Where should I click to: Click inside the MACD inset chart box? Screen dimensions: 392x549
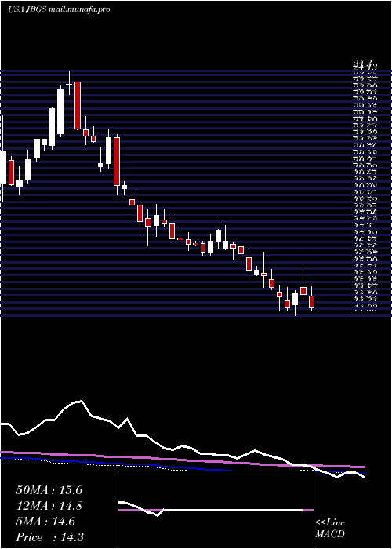(x=216, y=510)
